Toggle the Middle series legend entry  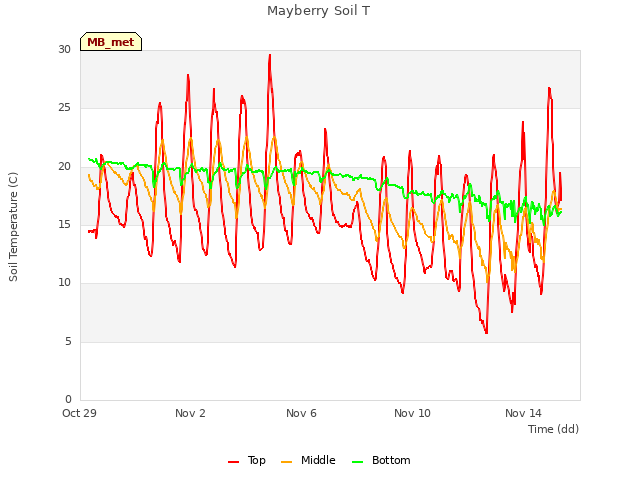(x=308, y=460)
